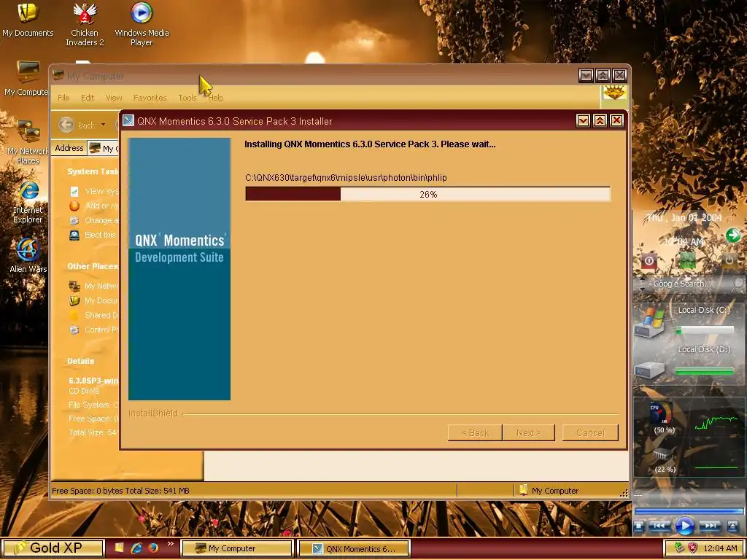Expand the quick launch overflow chevron
747x560 pixels.
(x=170, y=544)
